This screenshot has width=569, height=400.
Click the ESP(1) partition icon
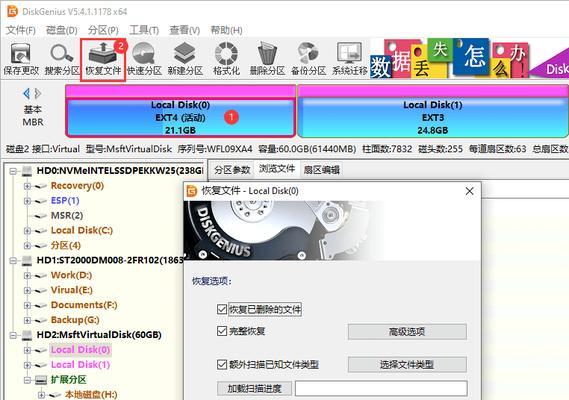pos(41,201)
